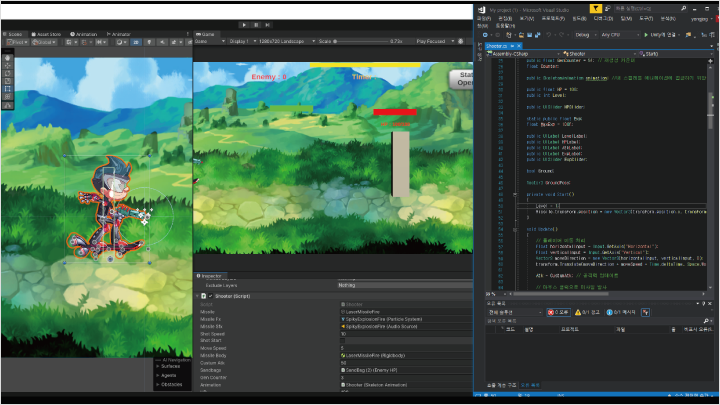The height and width of the screenshot is (405, 720).
Task: Toggle 2D view mode in Scene toolbar
Action: pyautogui.click(x=136, y=42)
